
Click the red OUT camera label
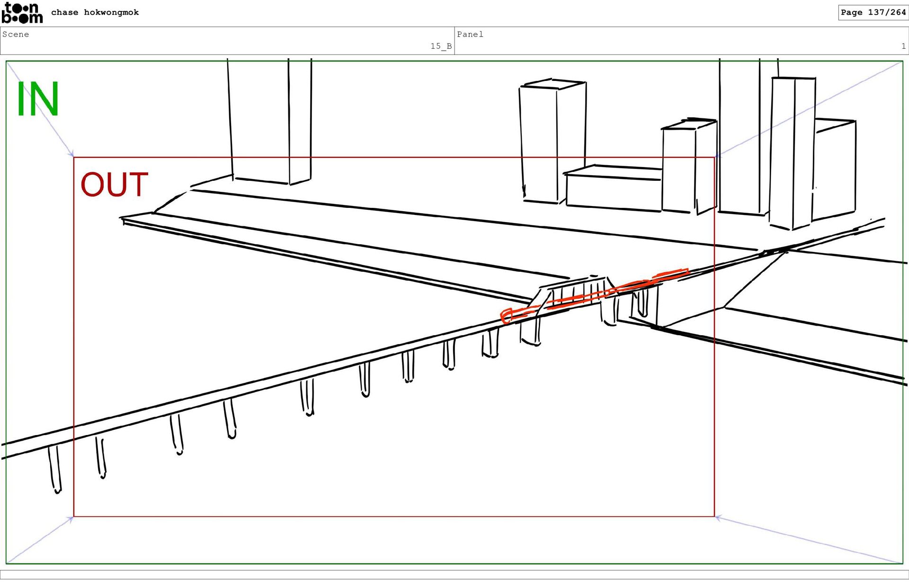pos(114,185)
